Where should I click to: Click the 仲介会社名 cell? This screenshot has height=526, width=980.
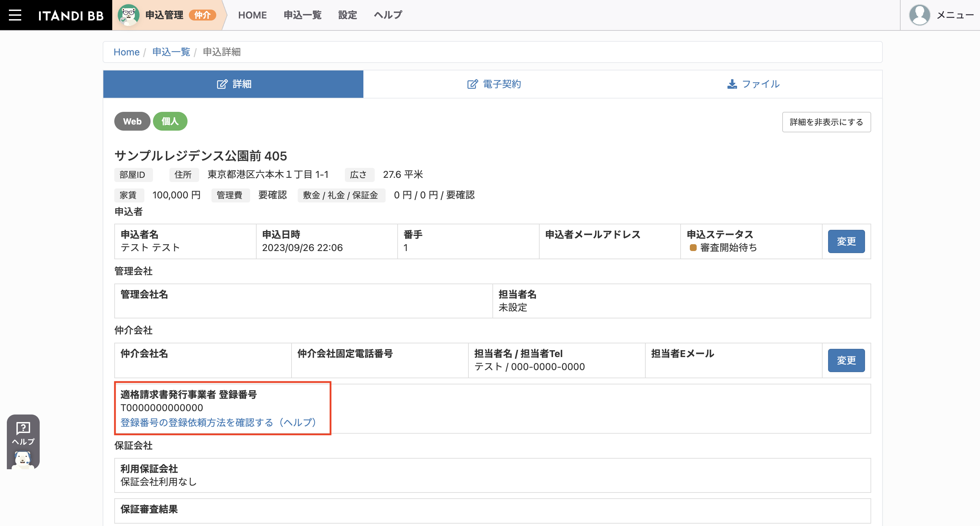[203, 360]
